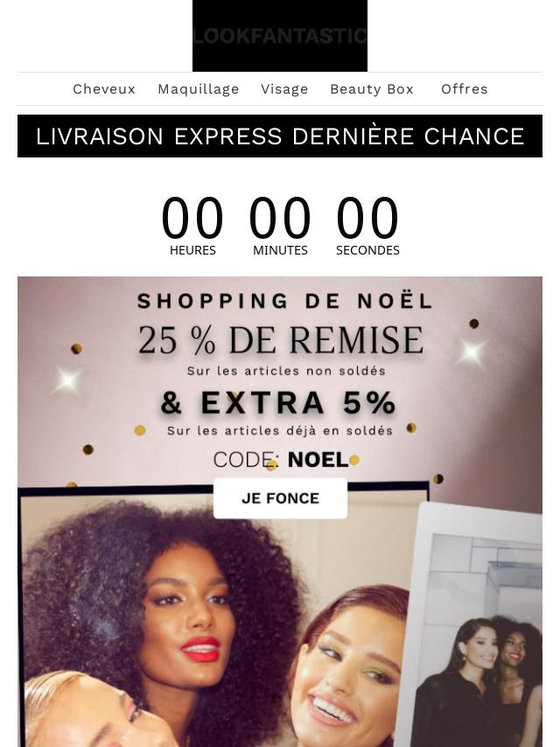
Task: Open the Maquillage category
Action: pos(199,89)
